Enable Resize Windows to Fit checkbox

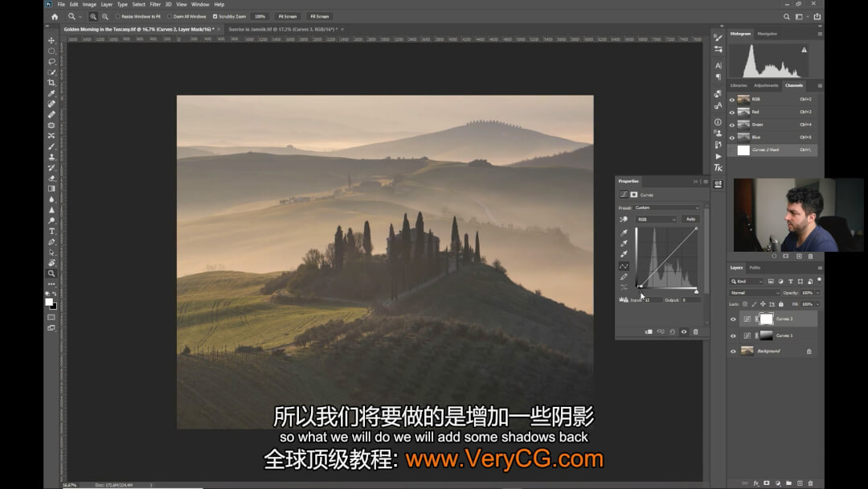(x=118, y=17)
